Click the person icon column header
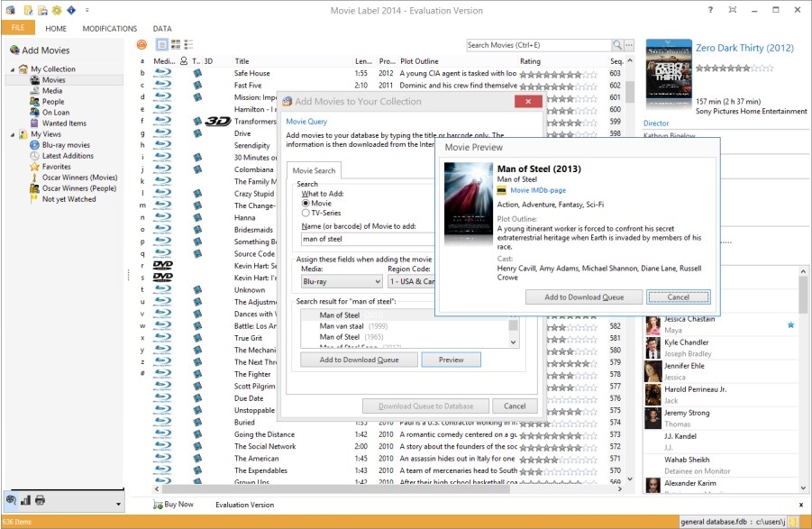Viewport: 812px width, 529px height. 184,61
